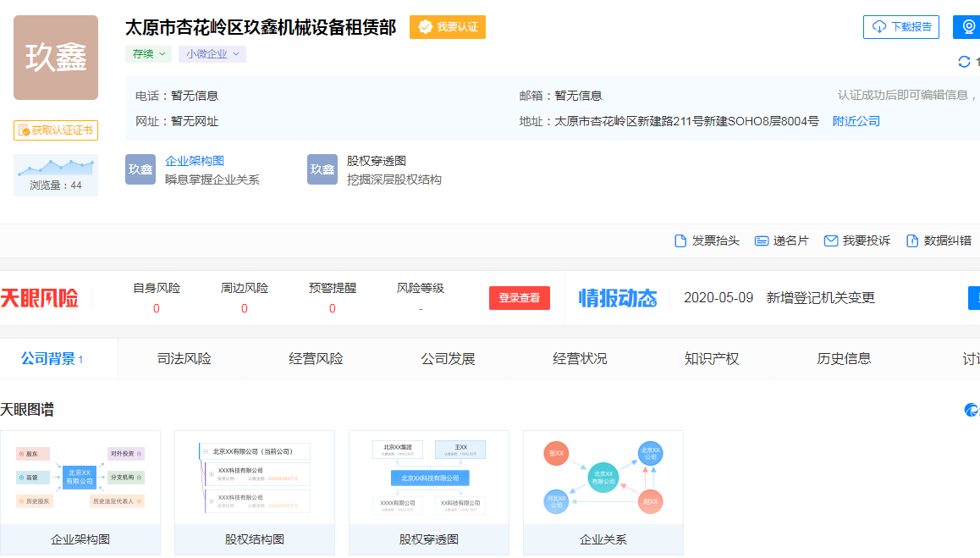Expand the 小微企业 tag dropdown
This screenshot has height=558, width=980.
[212, 54]
